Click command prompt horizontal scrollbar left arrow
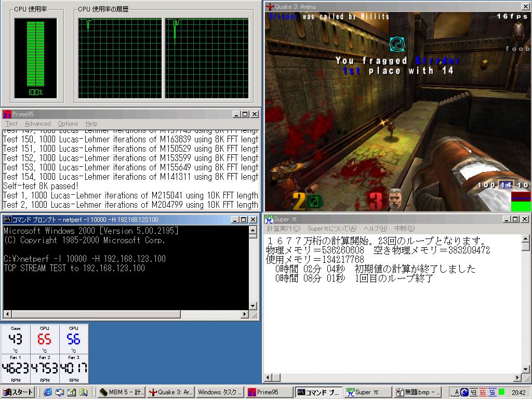 coord(7,314)
